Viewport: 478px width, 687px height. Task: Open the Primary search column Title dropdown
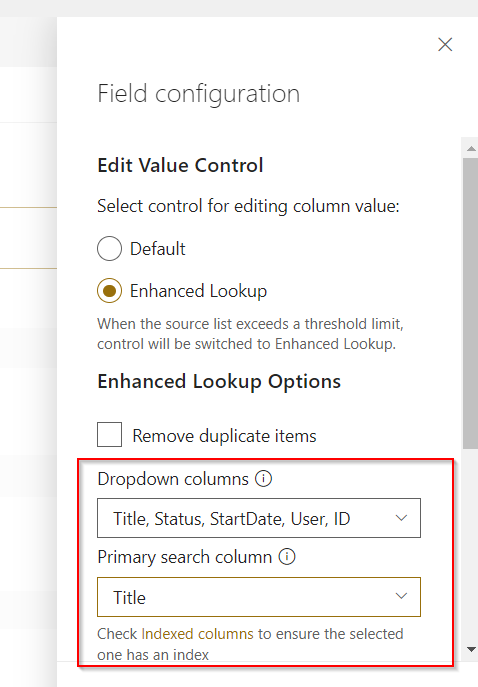click(259, 597)
